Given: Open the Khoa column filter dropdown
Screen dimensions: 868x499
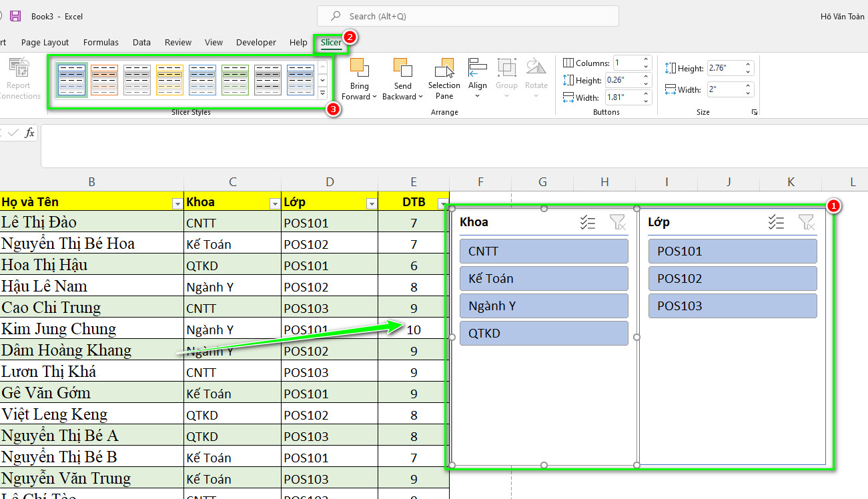Looking at the screenshot, I should [274, 203].
